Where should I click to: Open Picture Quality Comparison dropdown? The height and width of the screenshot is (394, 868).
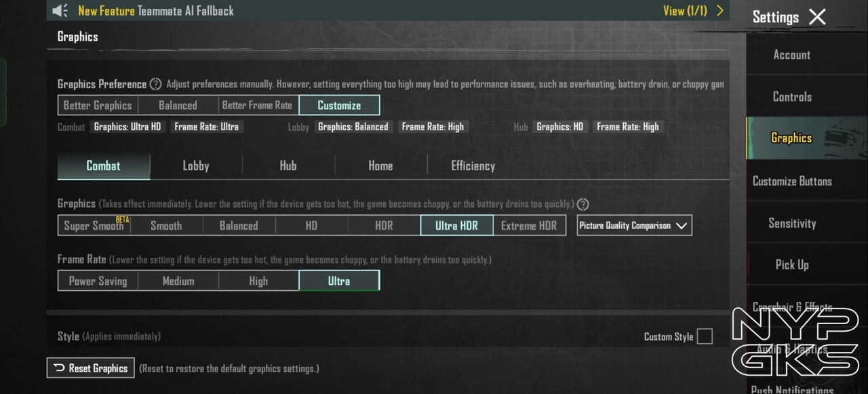click(634, 226)
